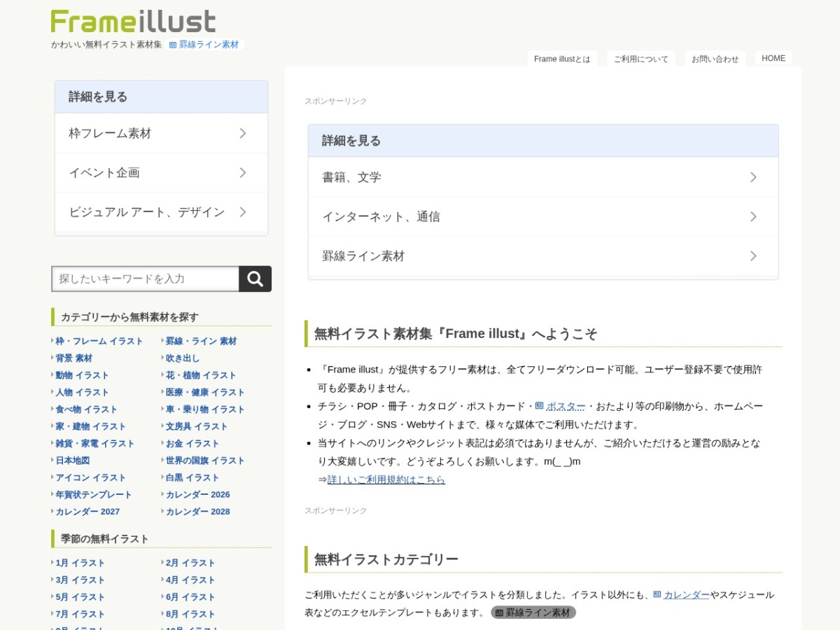Expand the 書籍、文学 chevron
The width and height of the screenshot is (840, 630).
tap(753, 177)
